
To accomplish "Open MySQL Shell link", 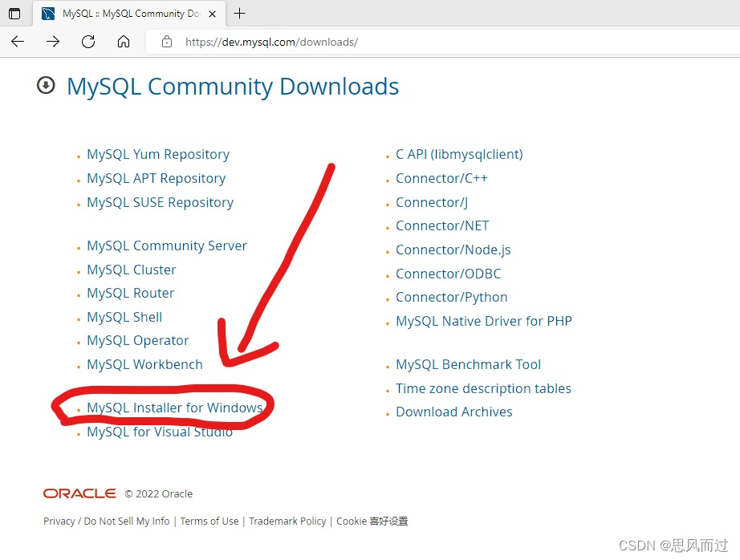I will click(124, 317).
